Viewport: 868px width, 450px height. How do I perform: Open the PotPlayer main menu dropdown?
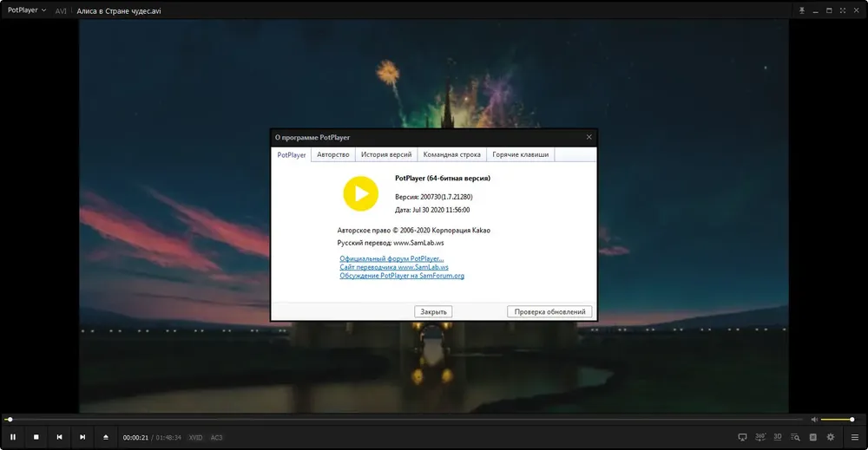[27, 10]
